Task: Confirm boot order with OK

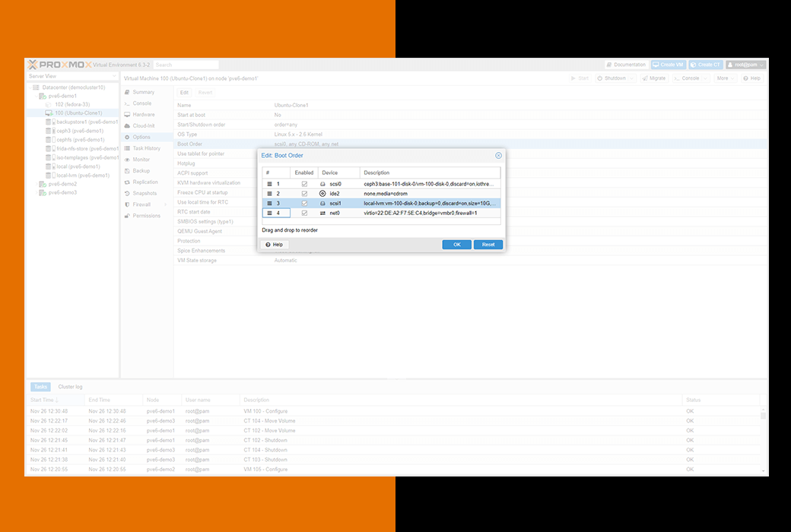Action: (456, 245)
